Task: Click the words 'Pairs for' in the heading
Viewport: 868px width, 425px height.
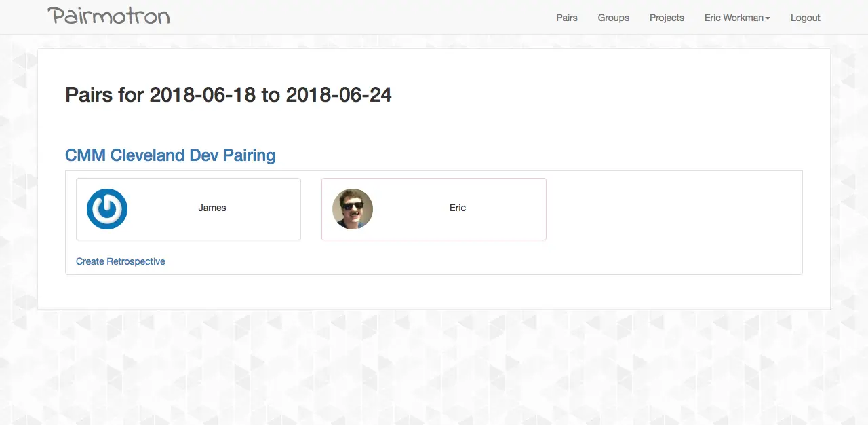Action: point(104,94)
